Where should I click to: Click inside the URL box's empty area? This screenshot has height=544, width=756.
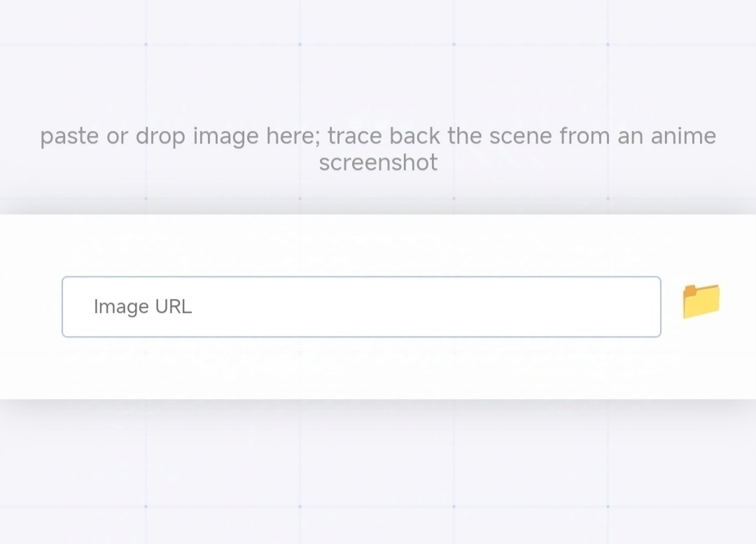tap(455, 307)
